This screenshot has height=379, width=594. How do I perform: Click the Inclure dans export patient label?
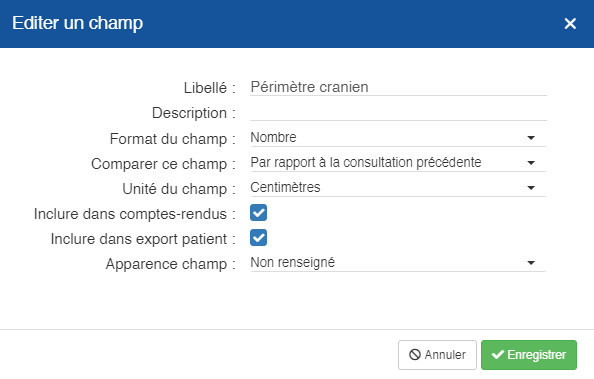tap(143, 239)
